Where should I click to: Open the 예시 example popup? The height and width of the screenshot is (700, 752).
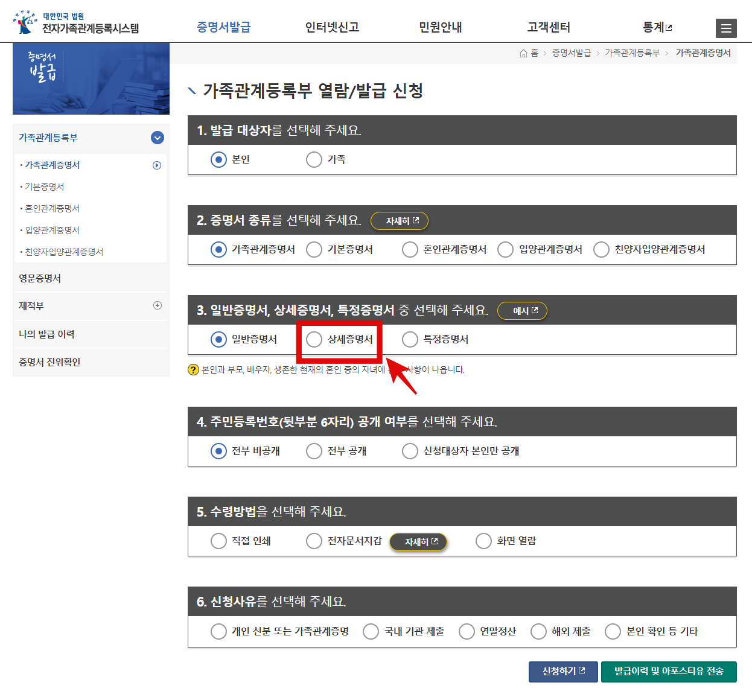[x=522, y=311]
